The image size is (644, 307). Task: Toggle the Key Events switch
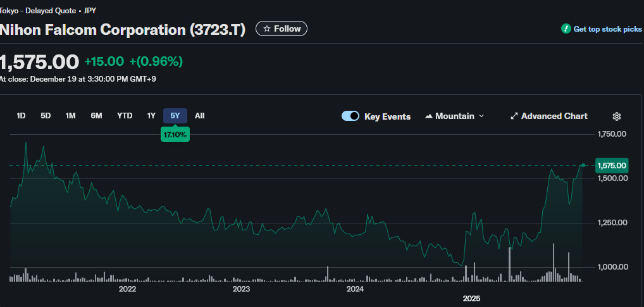pos(350,116)
